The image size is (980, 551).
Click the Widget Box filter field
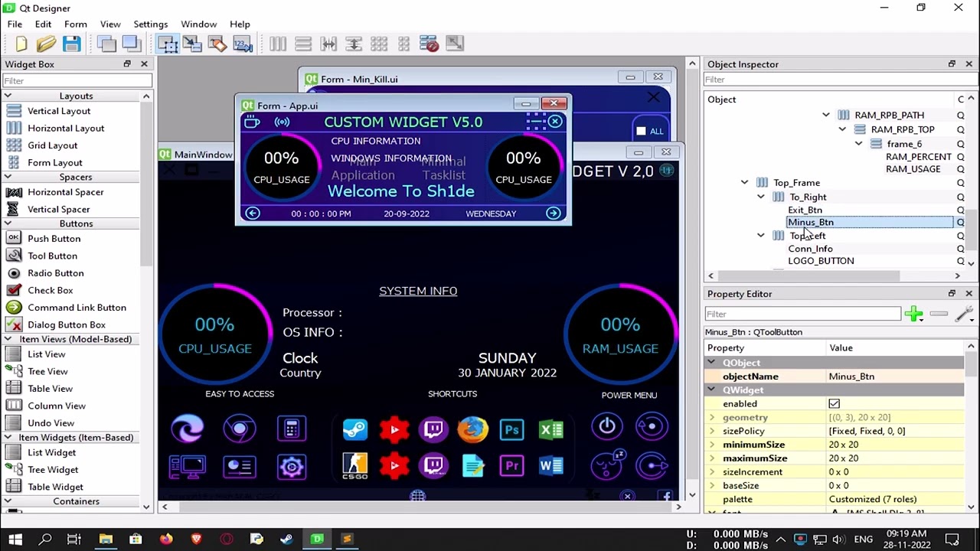pos(77,80)
